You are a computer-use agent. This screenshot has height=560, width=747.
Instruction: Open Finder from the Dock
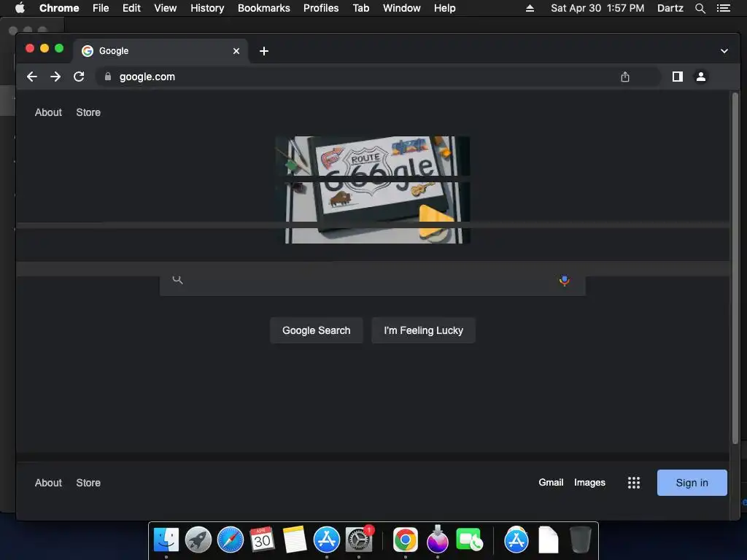(x=166, y=540)
